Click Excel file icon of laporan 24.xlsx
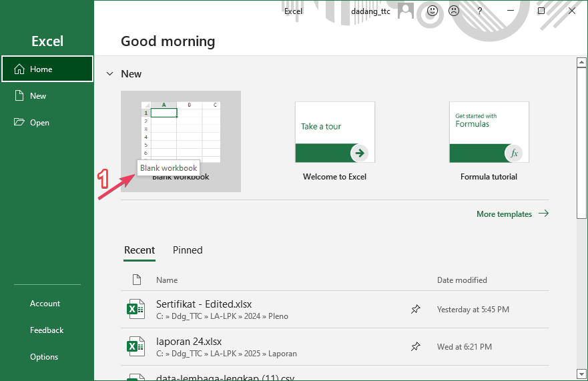The height and width of the screenshot is (381, 588). point(136,347)
